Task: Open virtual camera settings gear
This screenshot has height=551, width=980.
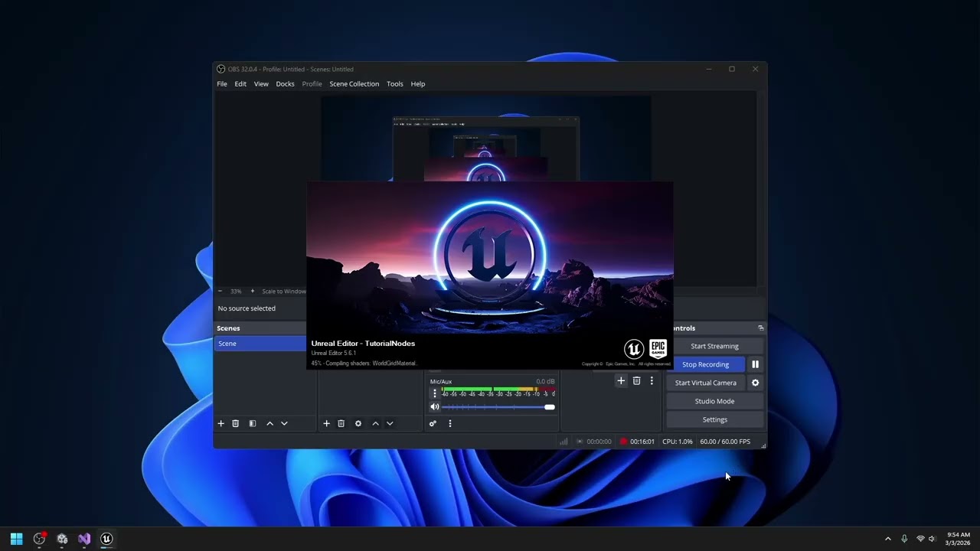Action: point(755,383)
